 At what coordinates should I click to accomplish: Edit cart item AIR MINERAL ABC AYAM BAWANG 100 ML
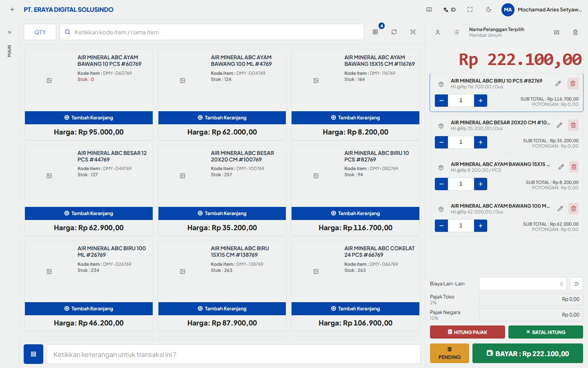pyautogui.click(x=560, y=209)
